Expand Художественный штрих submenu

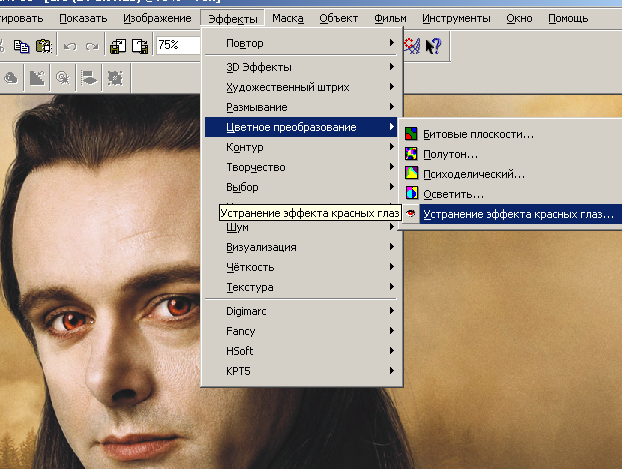coord(301,87)
